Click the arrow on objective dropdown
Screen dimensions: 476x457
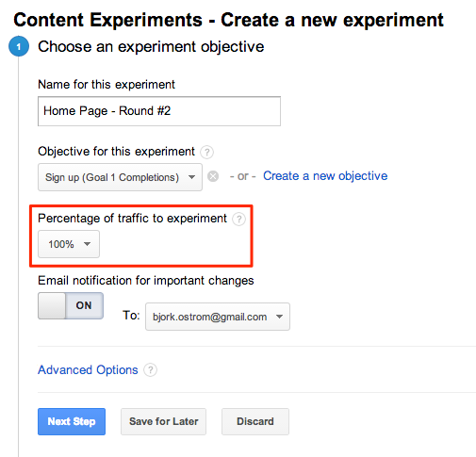click(191, 177)
